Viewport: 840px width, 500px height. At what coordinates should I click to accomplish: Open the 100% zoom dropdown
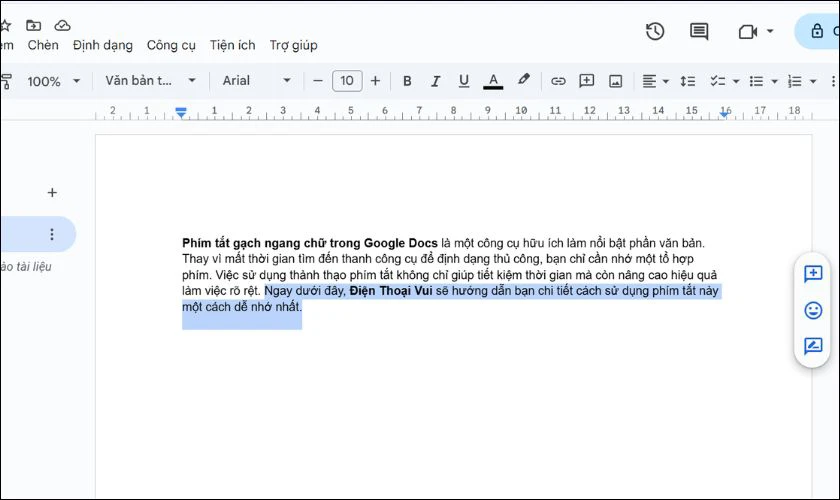click(x=54, y=81)
